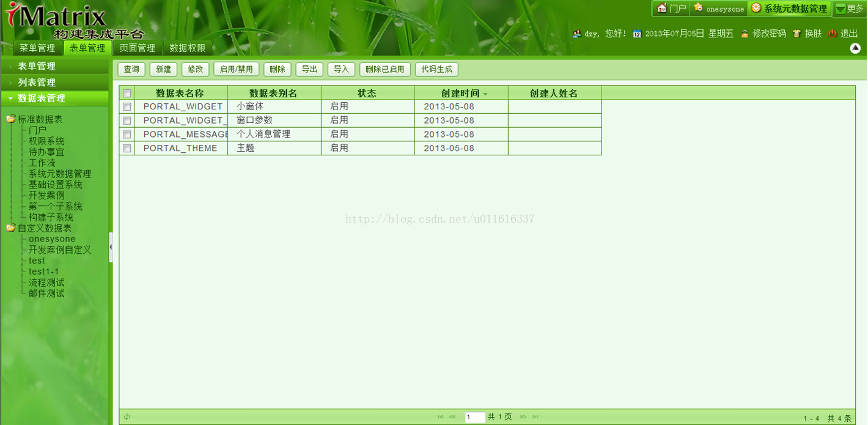Screen dimensions: 868x425
Task: Tick the select-all checkbox in table header
Action: click(127, 94)
